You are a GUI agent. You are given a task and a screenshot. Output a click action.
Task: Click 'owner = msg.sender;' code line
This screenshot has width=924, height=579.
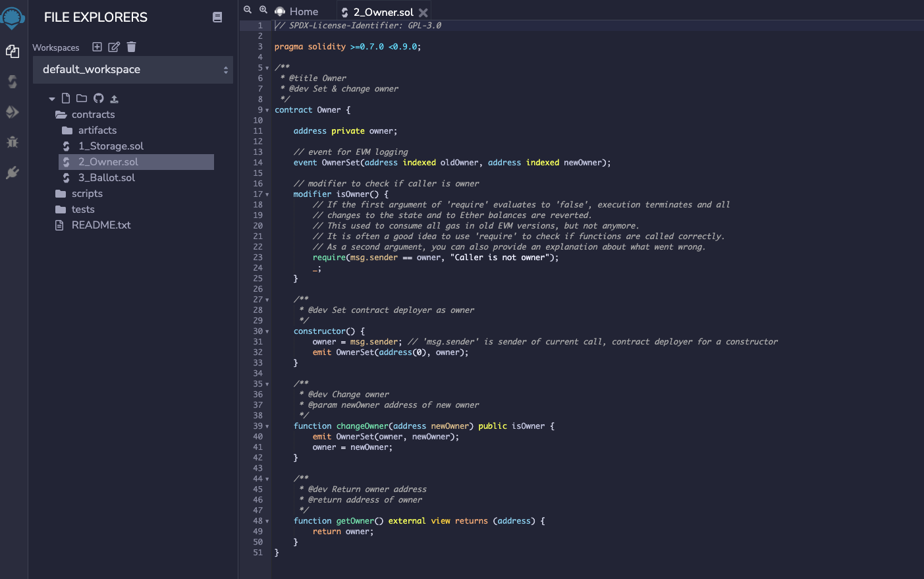[357, 342]
